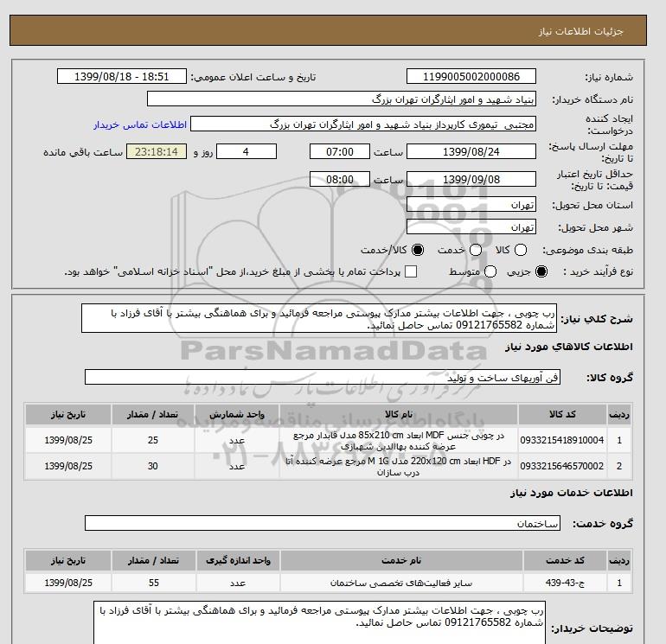This screenshot has width=666, height=644.
Task: Click quantity 30 in goods table
Action: (x=153, y=466)
